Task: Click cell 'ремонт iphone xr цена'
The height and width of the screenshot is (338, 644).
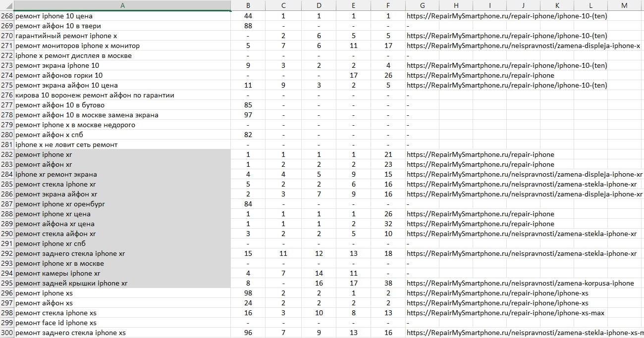Action: click(x=122, y=214)
